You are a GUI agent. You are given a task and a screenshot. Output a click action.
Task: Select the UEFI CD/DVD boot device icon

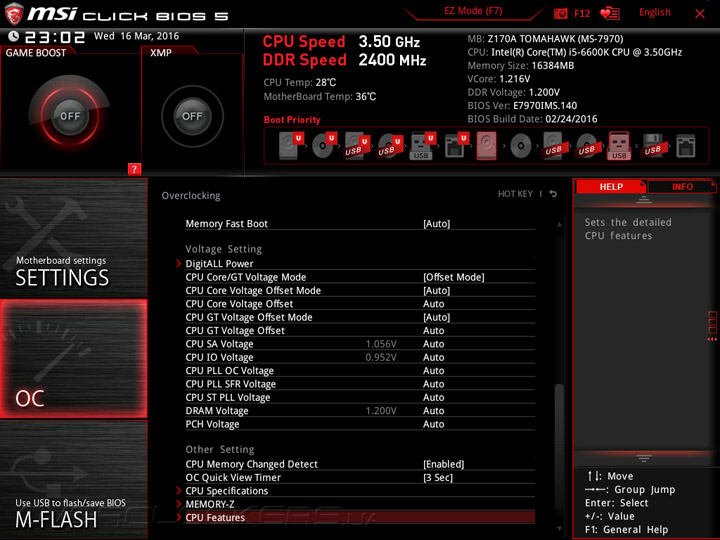tap(324, 146)
